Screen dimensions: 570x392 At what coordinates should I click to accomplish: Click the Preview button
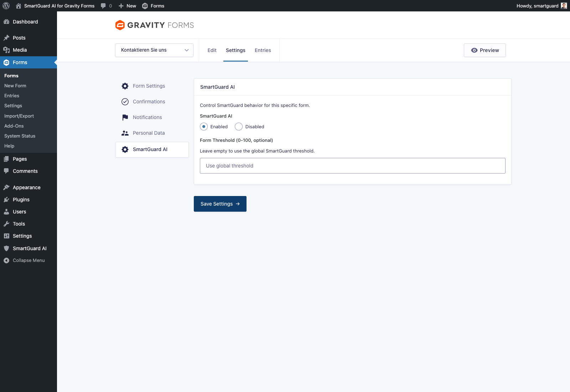click(x=485, y=50)
